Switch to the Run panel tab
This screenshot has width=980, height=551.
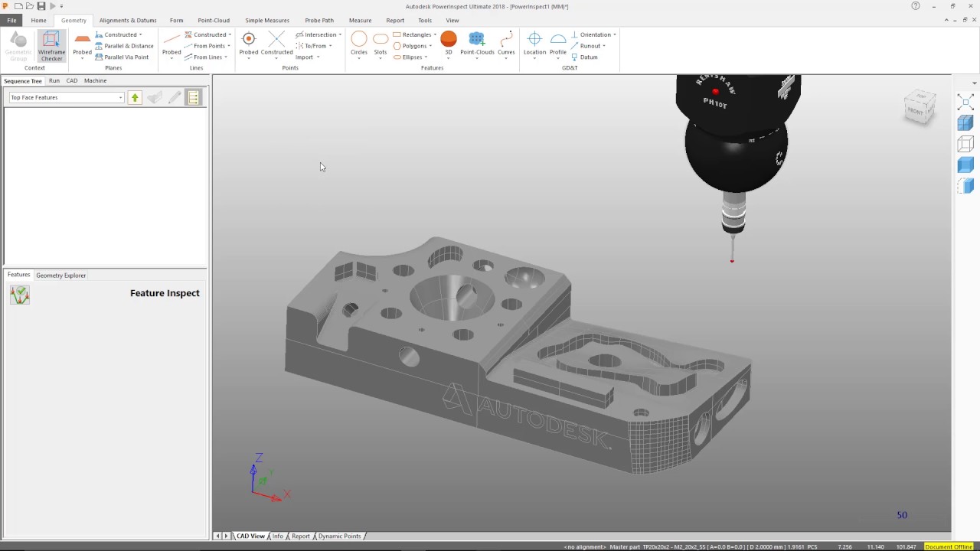coord(54,80)
